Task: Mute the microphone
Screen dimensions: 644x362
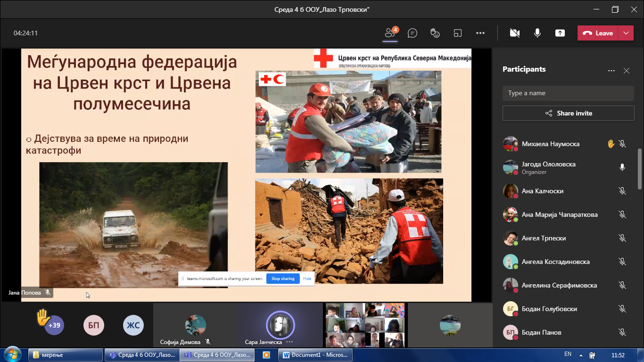Action: [x=537, y=33]
